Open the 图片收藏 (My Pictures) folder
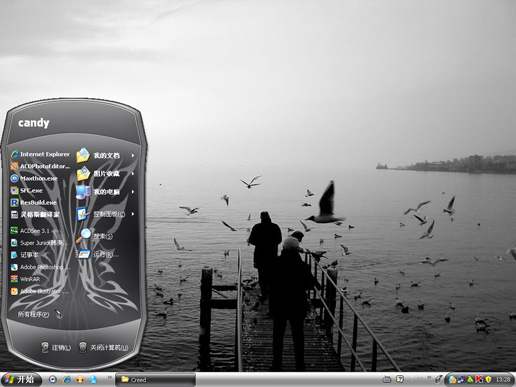Screen dimensions: 516x387 coord(98,173)
